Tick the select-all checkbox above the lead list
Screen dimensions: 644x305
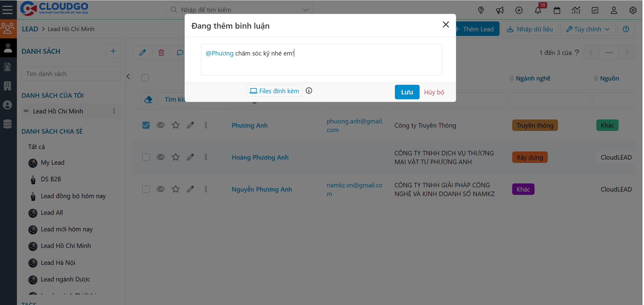pos(145,78)
